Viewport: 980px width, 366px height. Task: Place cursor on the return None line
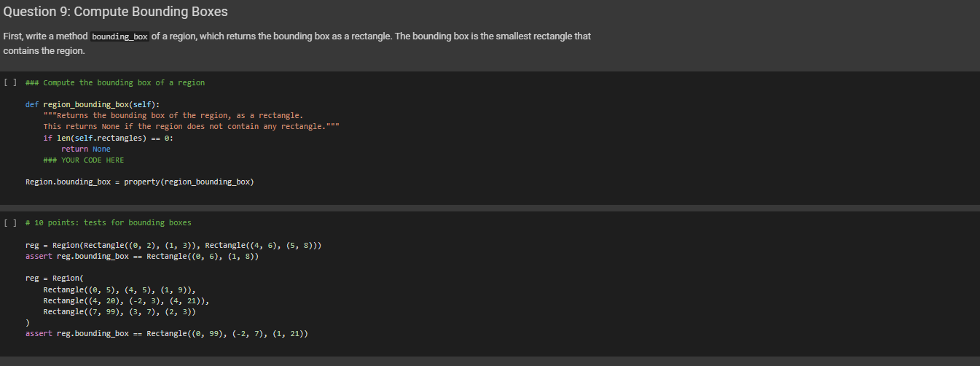point(86,149)
